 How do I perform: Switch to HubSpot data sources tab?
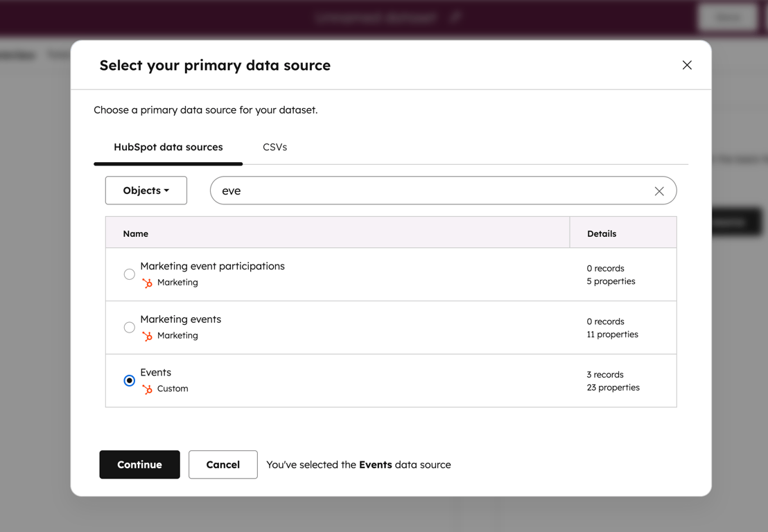(168, 147)
